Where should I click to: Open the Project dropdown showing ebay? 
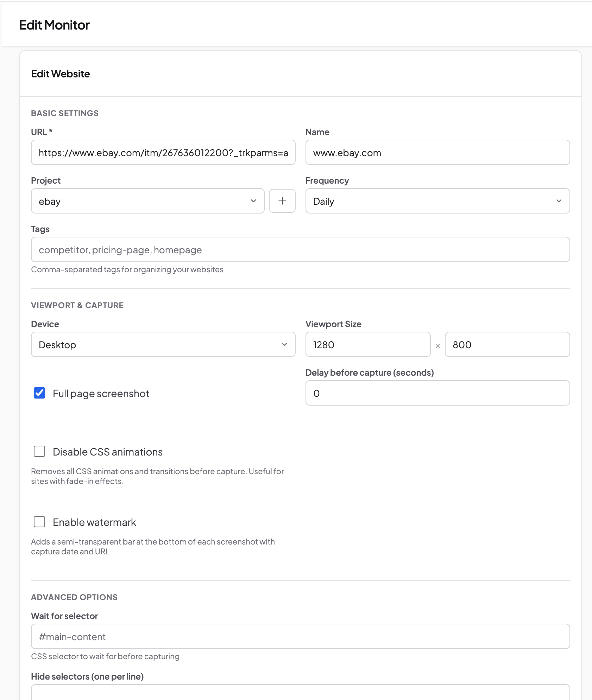148,201
